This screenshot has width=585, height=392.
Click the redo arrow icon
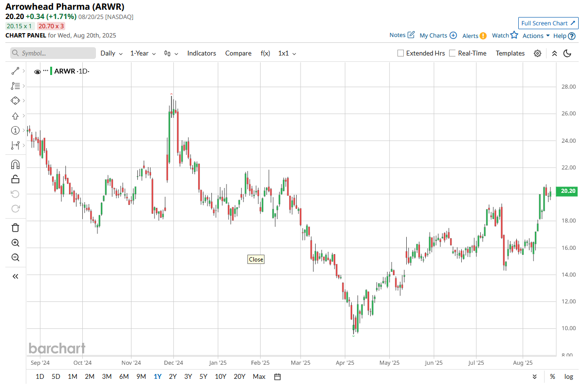[15, 209]
